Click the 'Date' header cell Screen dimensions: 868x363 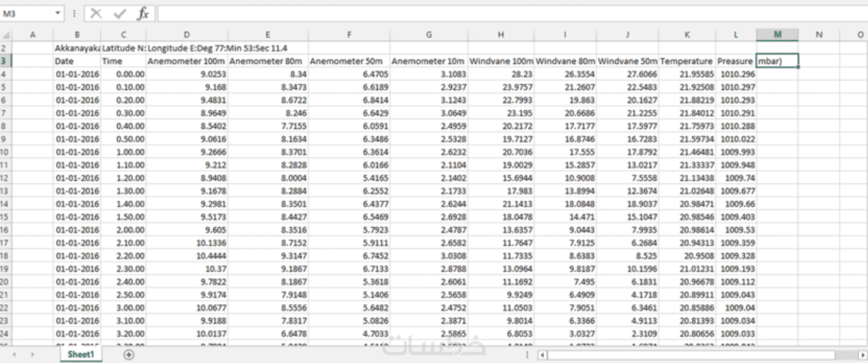coord(77,61)
